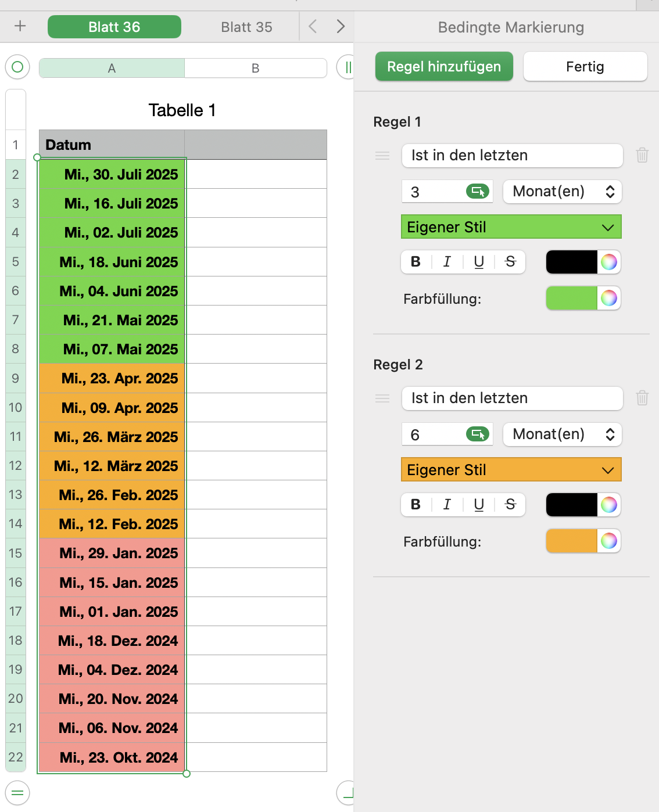659x812 pixels.
Task: Click the Regel hinzufügen button
Action: (x=444, y=67)
